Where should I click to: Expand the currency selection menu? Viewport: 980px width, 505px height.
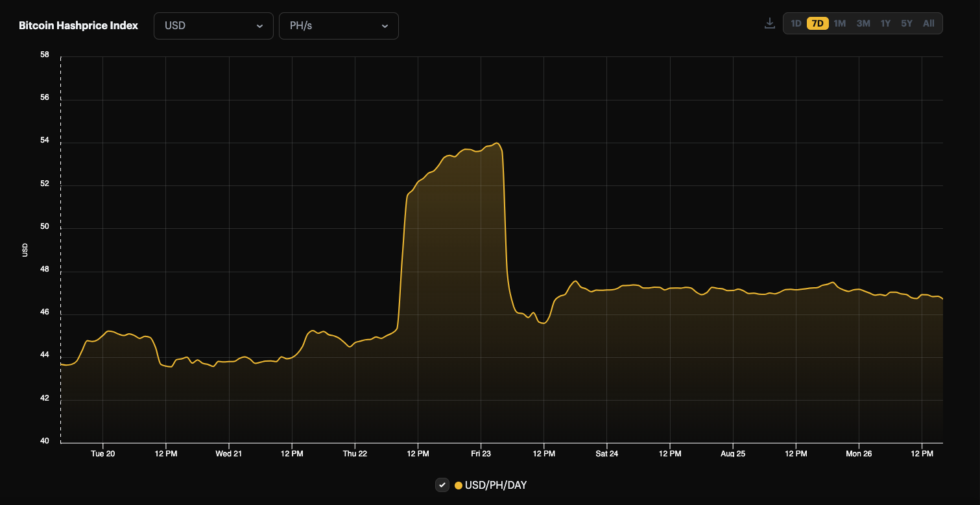click(x=214, y=26)
